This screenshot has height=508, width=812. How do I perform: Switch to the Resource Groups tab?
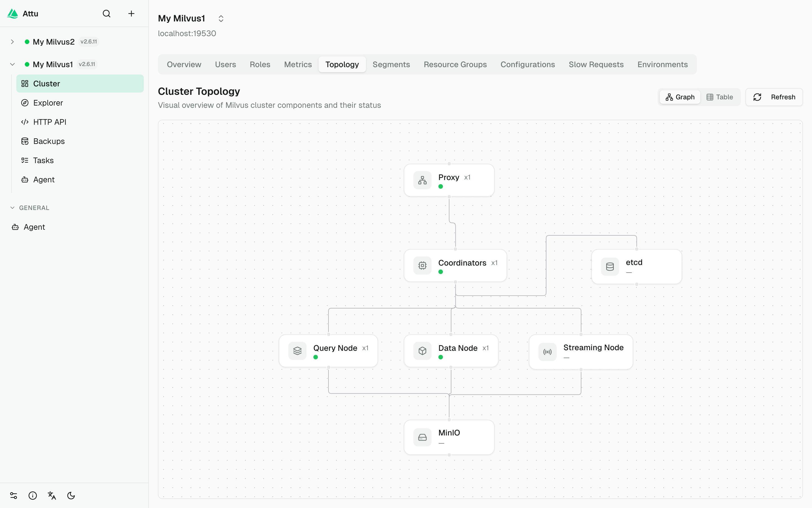coord(455,64)
